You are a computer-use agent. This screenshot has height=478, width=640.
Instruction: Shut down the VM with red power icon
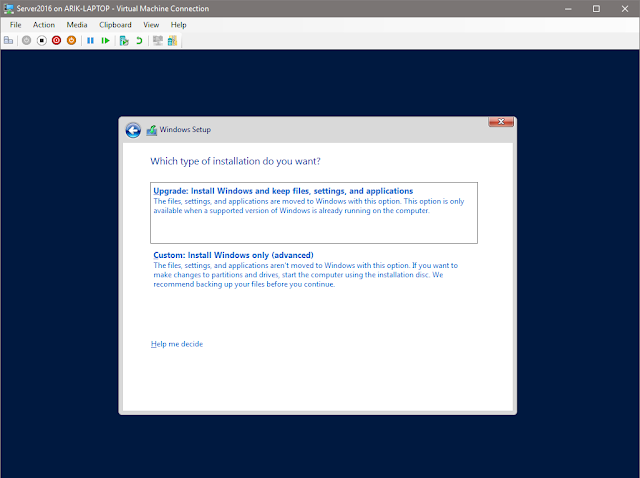point(56,40)
